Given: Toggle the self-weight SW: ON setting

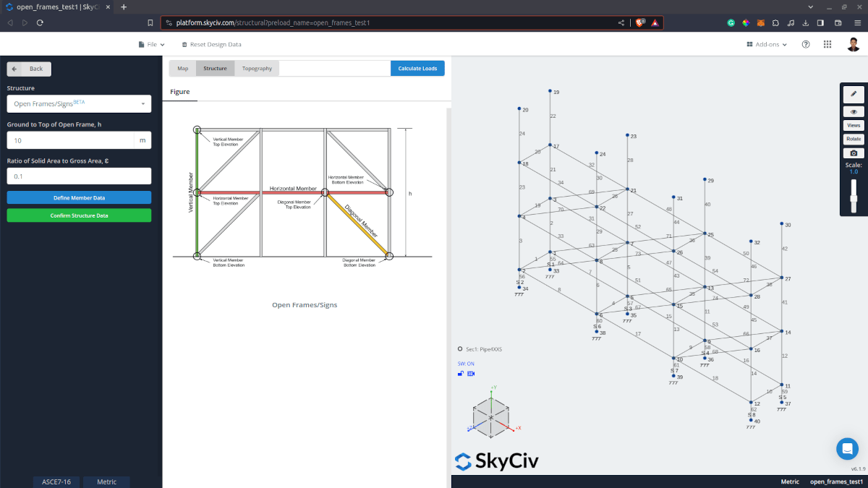Looking at the screenshot, I should point(466,364).
